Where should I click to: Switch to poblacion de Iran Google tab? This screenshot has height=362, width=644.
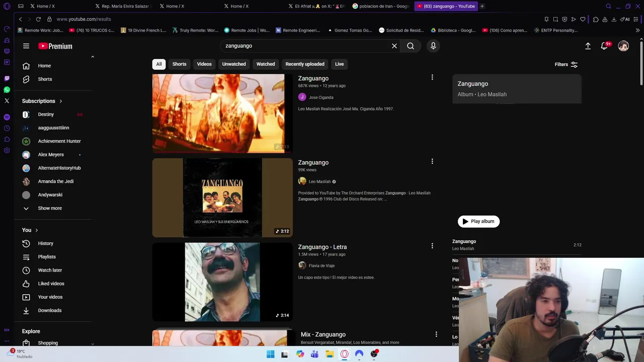(381, 6)
